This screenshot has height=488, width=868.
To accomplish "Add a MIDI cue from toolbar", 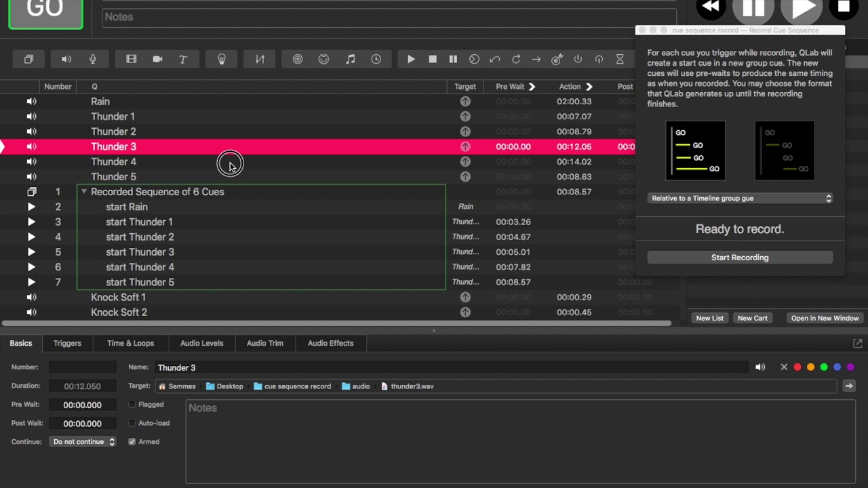I will [323, 60].
